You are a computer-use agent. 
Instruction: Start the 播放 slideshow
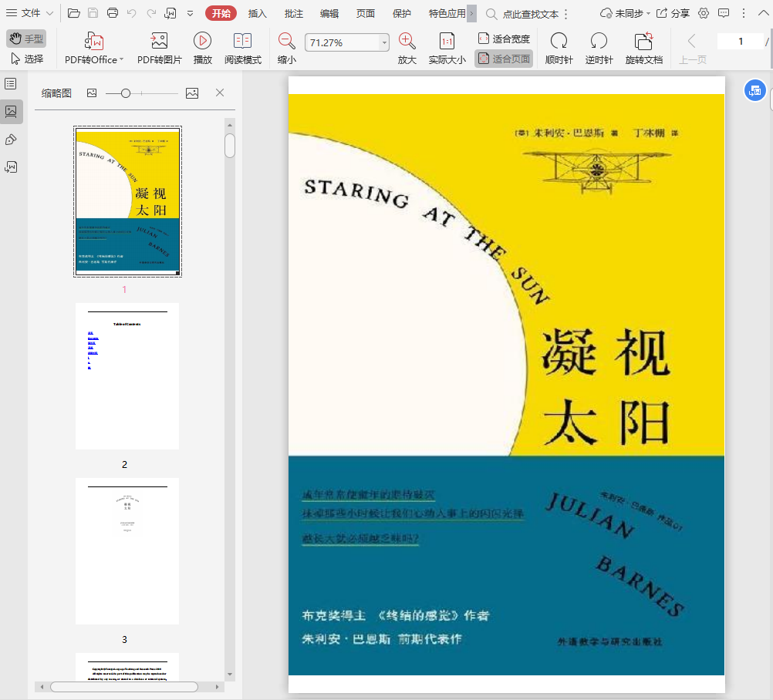pyautogui.click(x=202, y=42)
